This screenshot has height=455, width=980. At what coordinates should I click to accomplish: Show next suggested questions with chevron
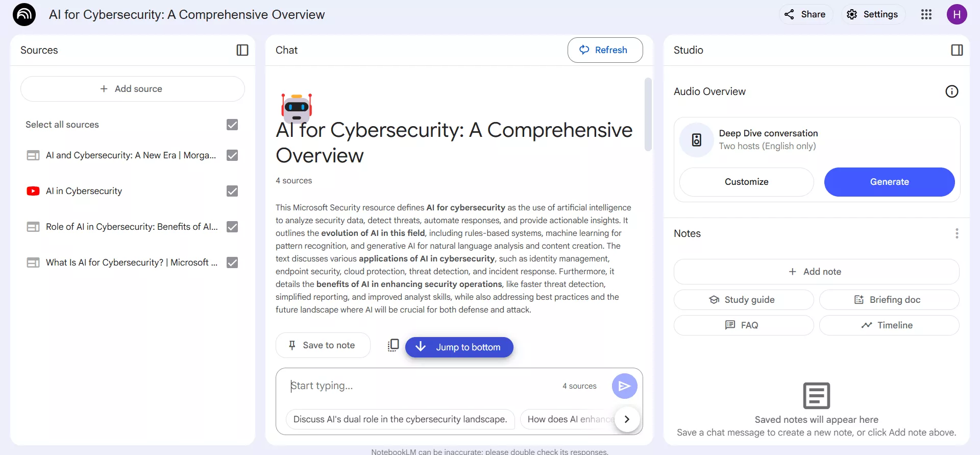[x=627, y=419]
